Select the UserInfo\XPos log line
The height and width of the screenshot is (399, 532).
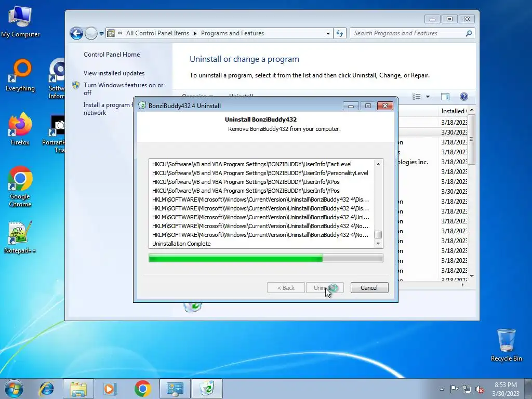point(246,182)
